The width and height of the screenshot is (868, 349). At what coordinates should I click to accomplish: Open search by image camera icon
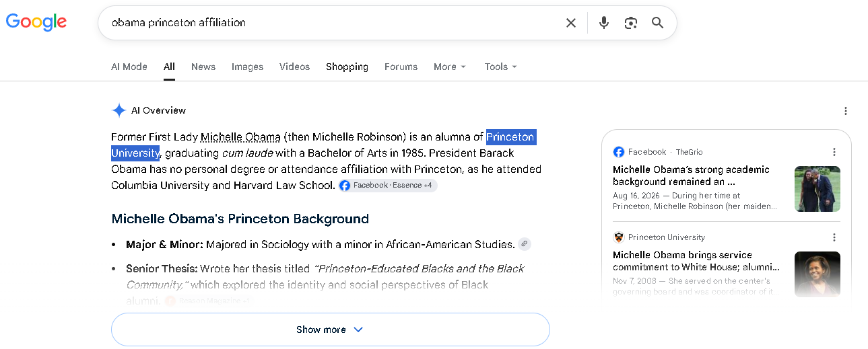[x=631, y=23]
